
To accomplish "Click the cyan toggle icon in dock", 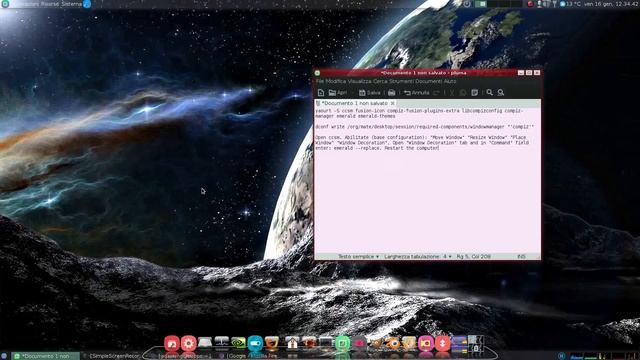I will [x=255, y=343].
